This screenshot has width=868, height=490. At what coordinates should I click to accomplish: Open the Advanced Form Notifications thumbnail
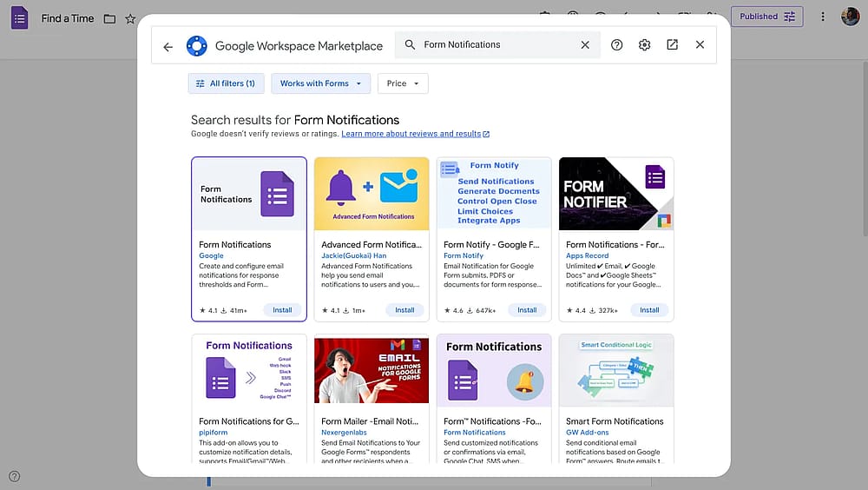coord(372,194)
